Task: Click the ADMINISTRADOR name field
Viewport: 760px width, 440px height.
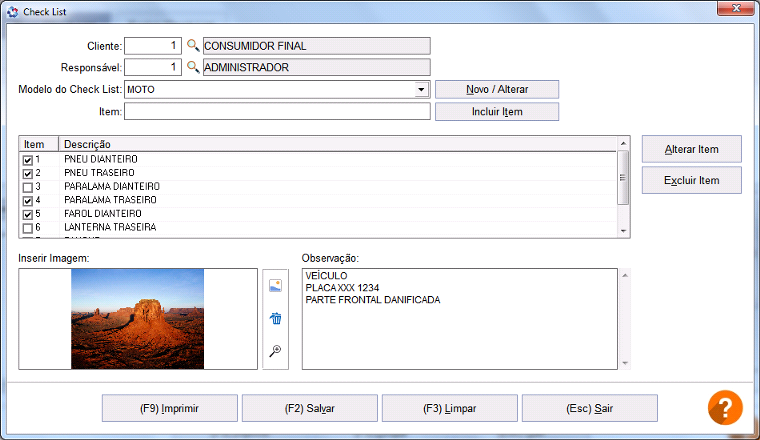Action: [317, 67]
